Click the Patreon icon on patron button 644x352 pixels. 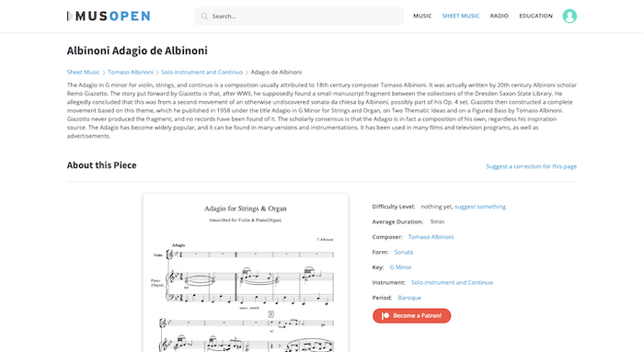[385, 316]
